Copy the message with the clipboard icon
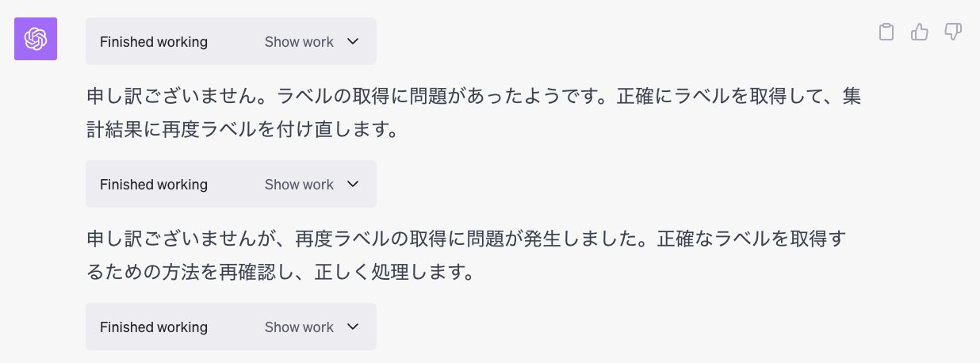The width and height of the screenshot is (980, 363). (886, 32)
